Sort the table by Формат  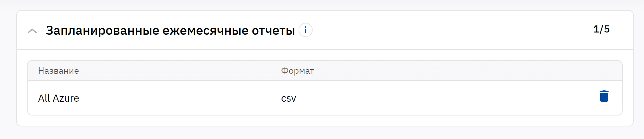click(297, 71)
